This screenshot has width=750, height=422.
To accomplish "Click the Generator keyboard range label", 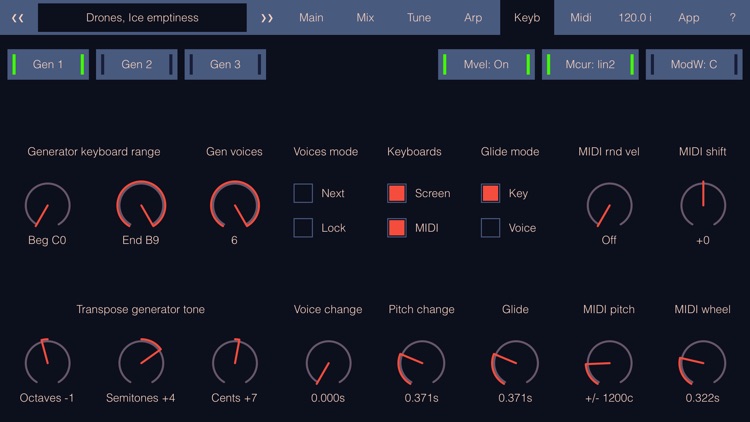I will [x=94, y=152].
